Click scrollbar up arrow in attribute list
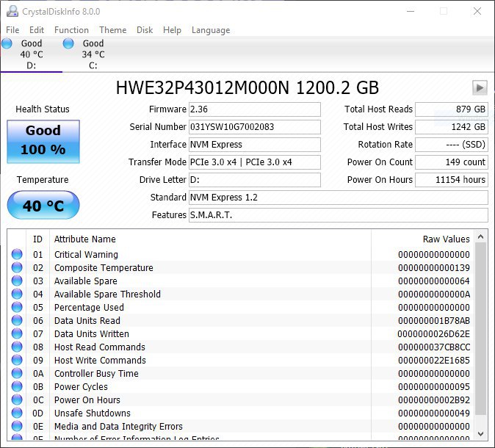Viewport: 495px width, 448px height. pyautogui.click(x=481, y=236)
